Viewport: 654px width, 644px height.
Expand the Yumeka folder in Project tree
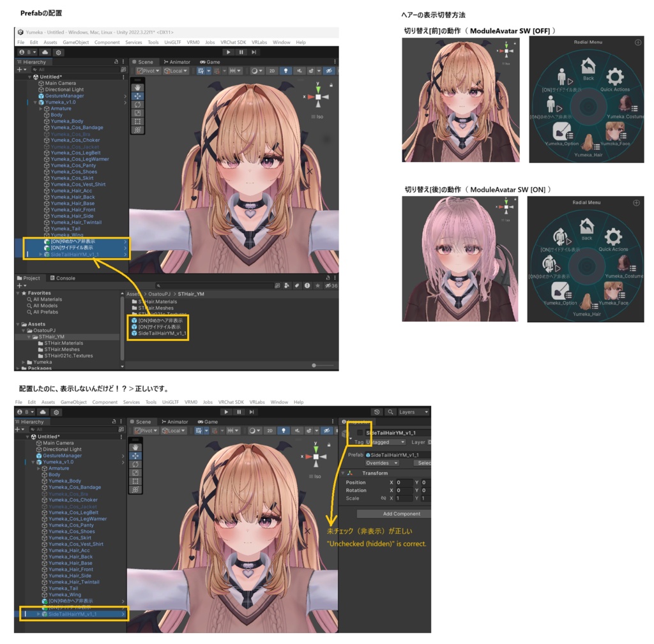click(24, 363)
